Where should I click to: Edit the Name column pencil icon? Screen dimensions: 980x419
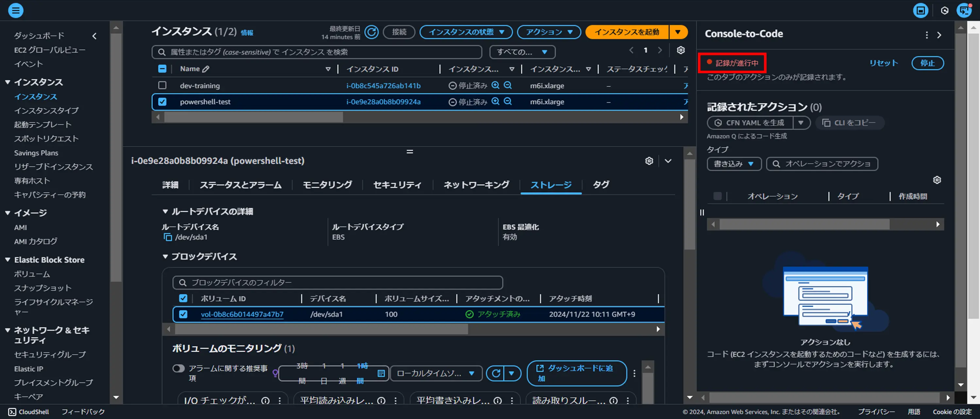click(x=206, y=69)
